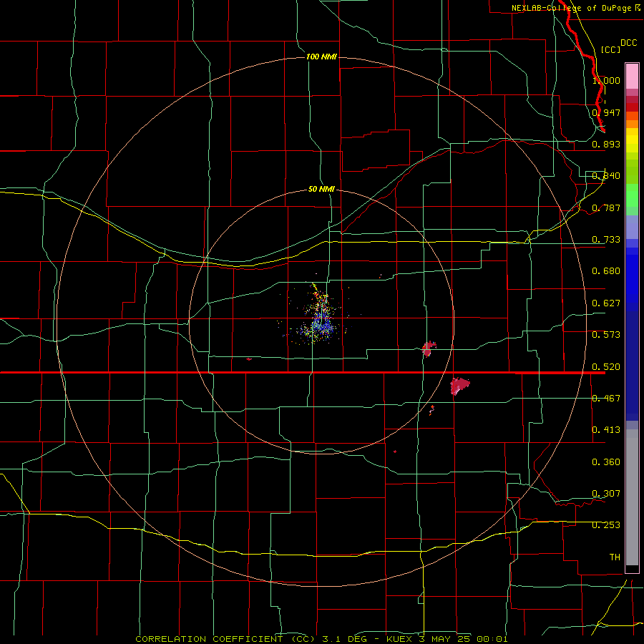Click the 0.627 scale value
This screenshot has width=644, height=644.
pyautogui.click(x=606, y=303)
